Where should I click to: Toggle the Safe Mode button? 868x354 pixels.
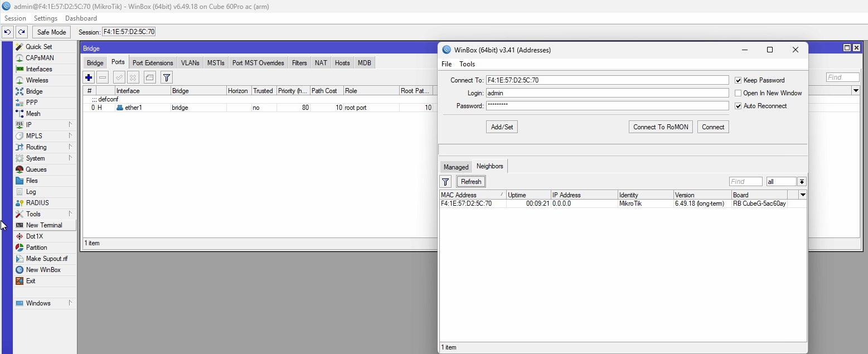pyautogui.click(x=51, y=32)
